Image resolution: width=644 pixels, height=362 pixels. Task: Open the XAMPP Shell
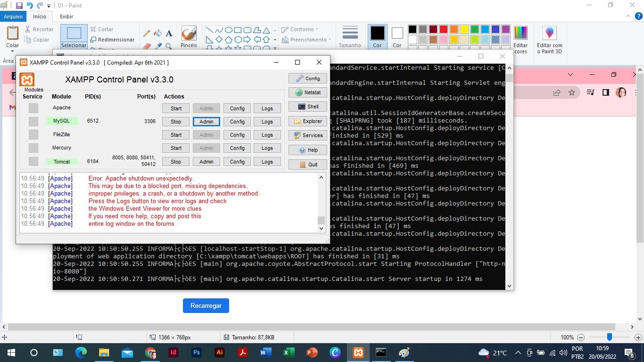coord(308,107)
